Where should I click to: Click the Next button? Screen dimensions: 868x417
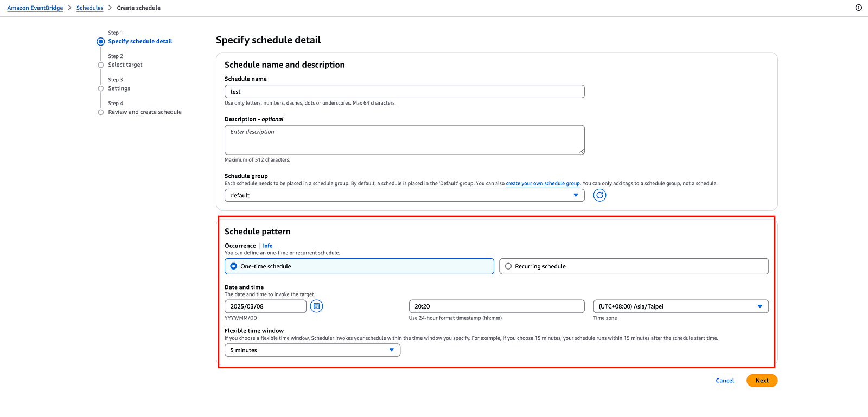click(762, 381)
